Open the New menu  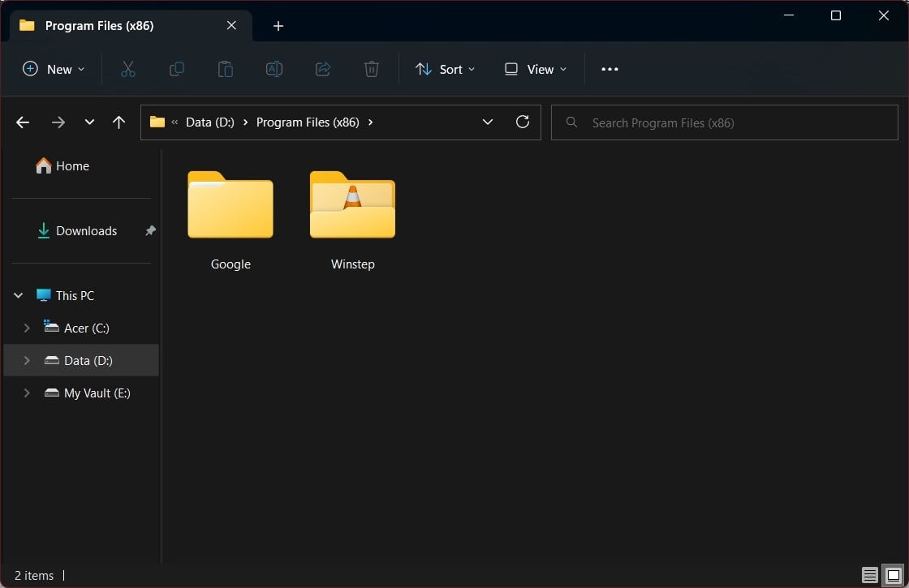point(54,69)
